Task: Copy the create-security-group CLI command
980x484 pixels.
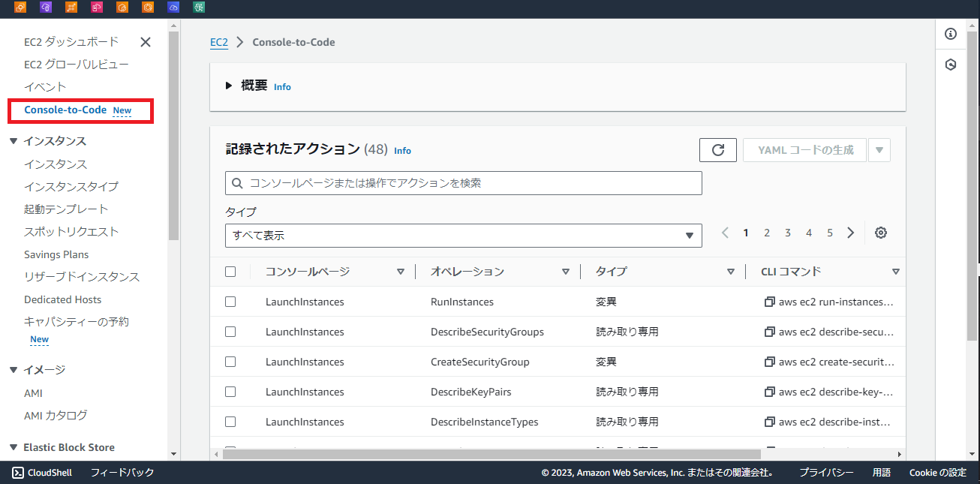Action: point(769,362)
